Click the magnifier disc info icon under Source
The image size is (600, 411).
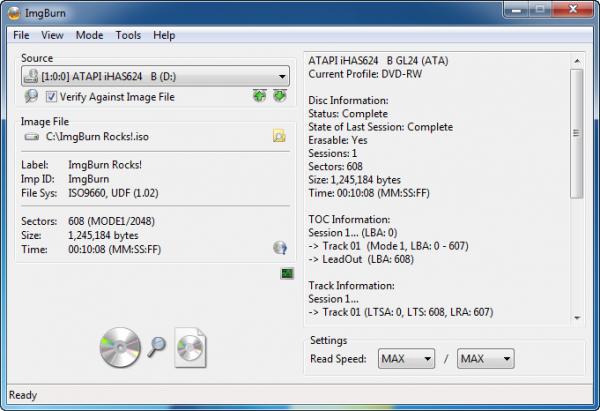pyautogui.click(x=31, y=96)
